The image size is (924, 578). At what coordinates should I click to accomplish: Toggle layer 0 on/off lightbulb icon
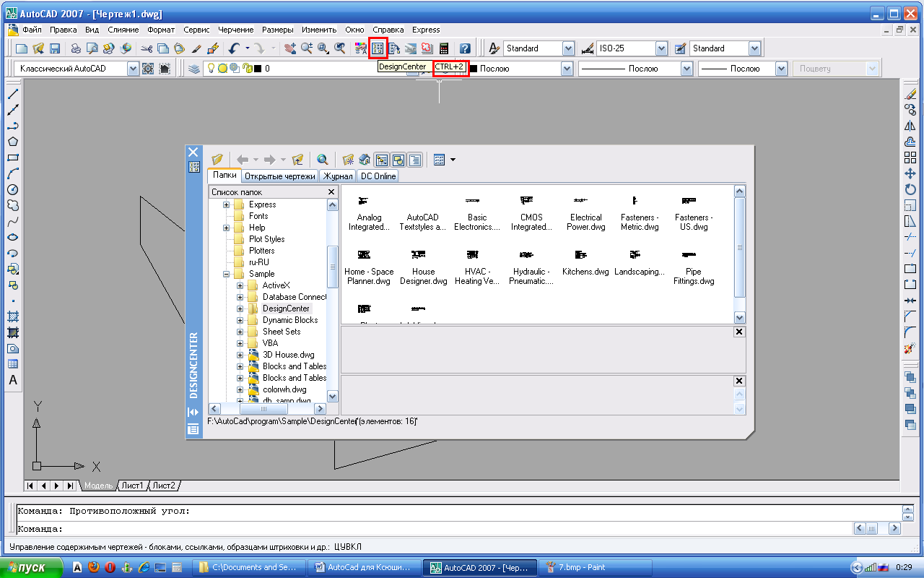[x=212, y=69]
